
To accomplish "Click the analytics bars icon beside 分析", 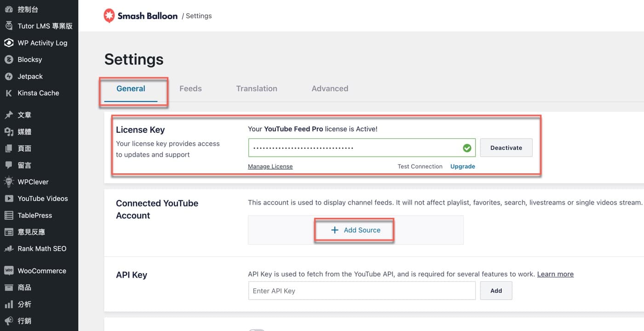I will (9, 304).
